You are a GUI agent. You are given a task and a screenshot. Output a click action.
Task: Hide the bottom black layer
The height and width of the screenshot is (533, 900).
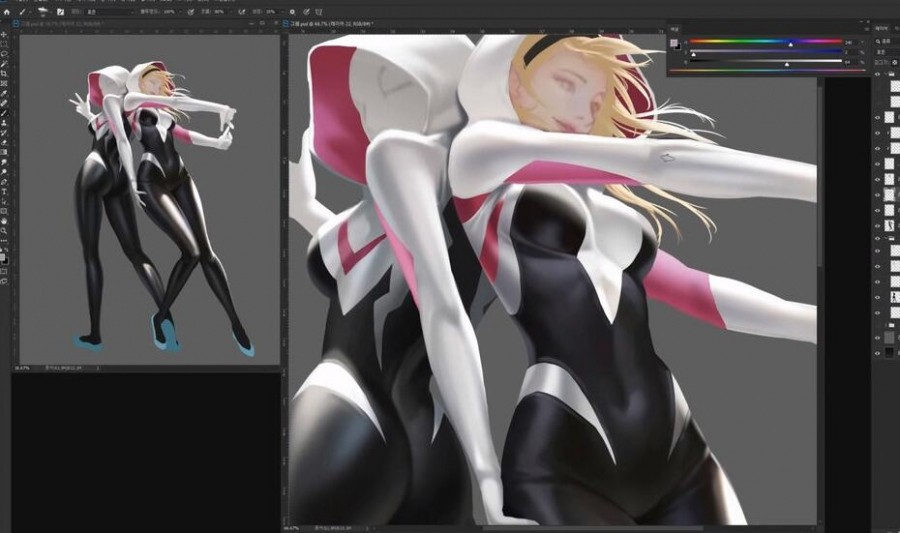tap(877, 353)
